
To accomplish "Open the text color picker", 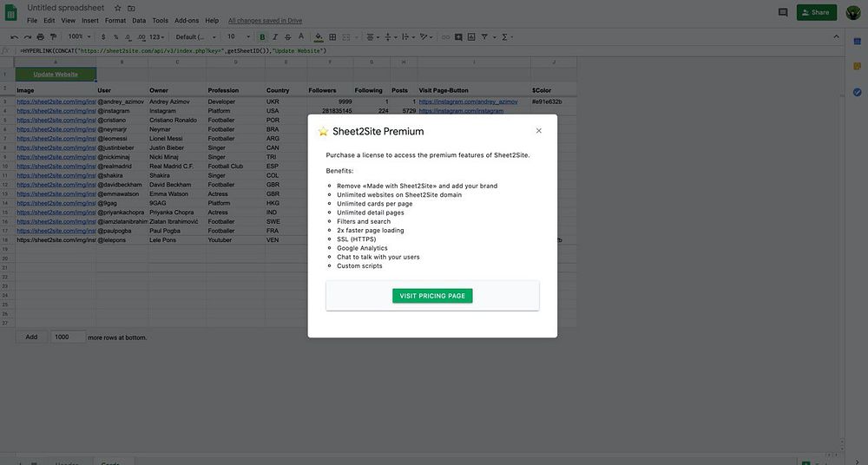I will 301,37.
